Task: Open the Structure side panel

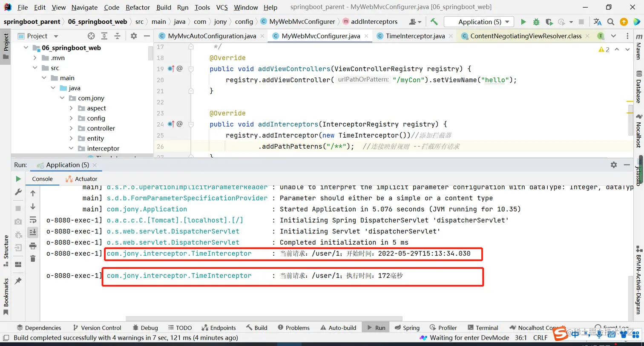Action: [x=6, y=251]
